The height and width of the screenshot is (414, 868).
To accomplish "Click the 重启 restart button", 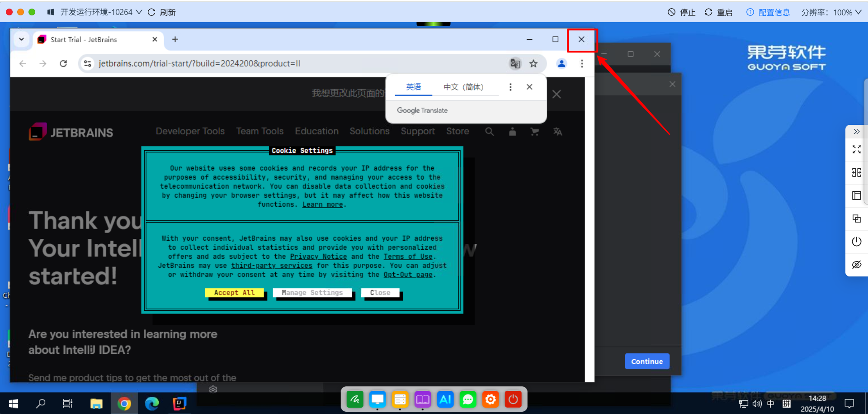I will click(x=719, y=12).
